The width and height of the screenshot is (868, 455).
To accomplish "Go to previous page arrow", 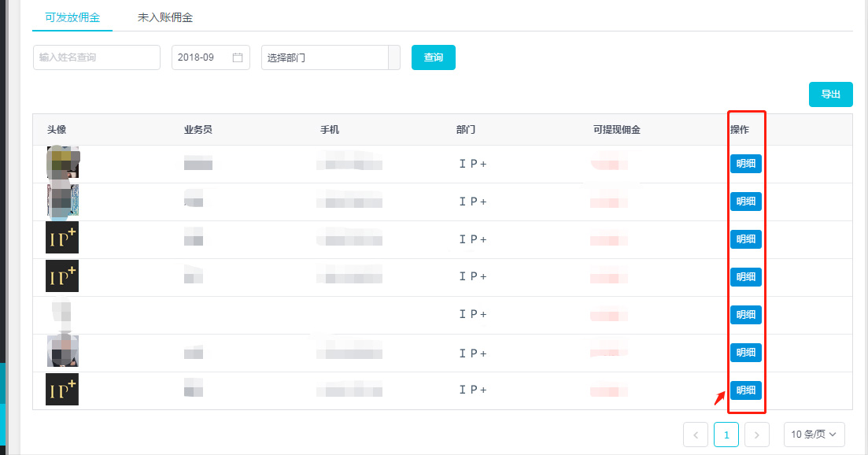I will 696,435.
